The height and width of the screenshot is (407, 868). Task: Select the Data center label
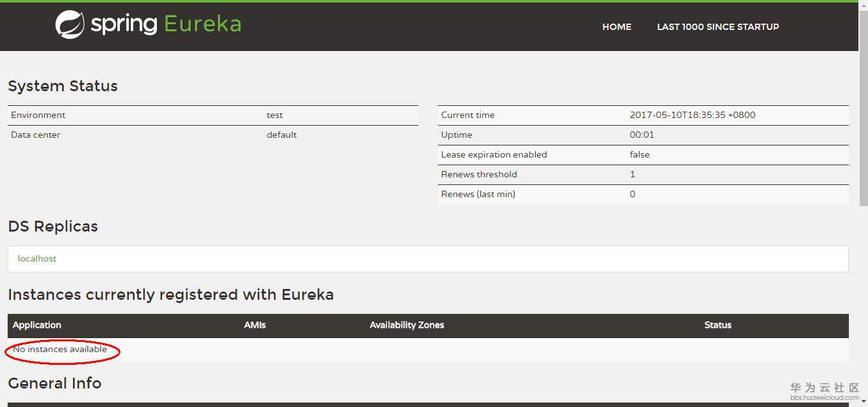click(36, 135)
